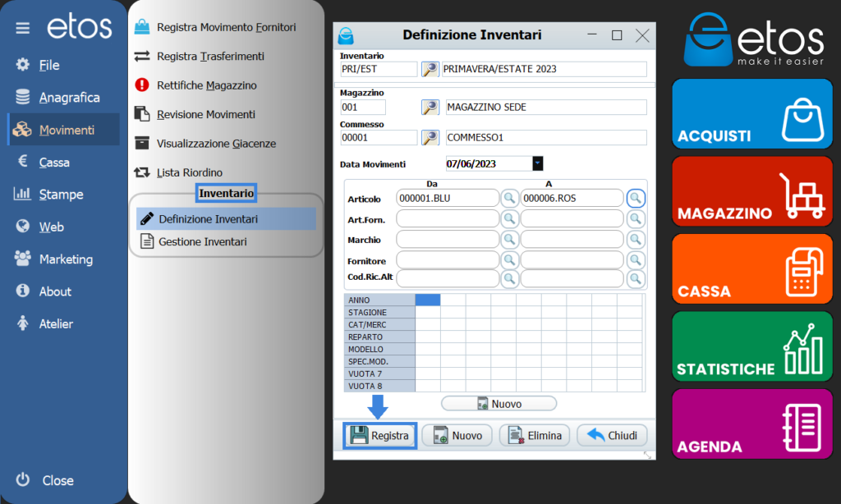Click Articolo A field 000006.ROS
The height and width of the screenshot is (504, 841).
point(572,199)
